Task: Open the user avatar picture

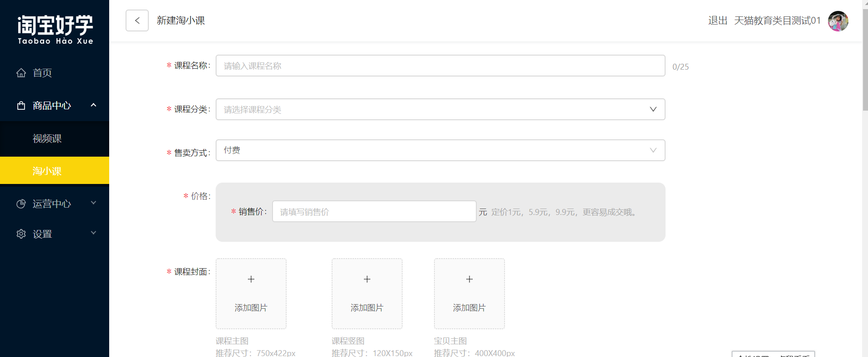Action: [838, 21]
